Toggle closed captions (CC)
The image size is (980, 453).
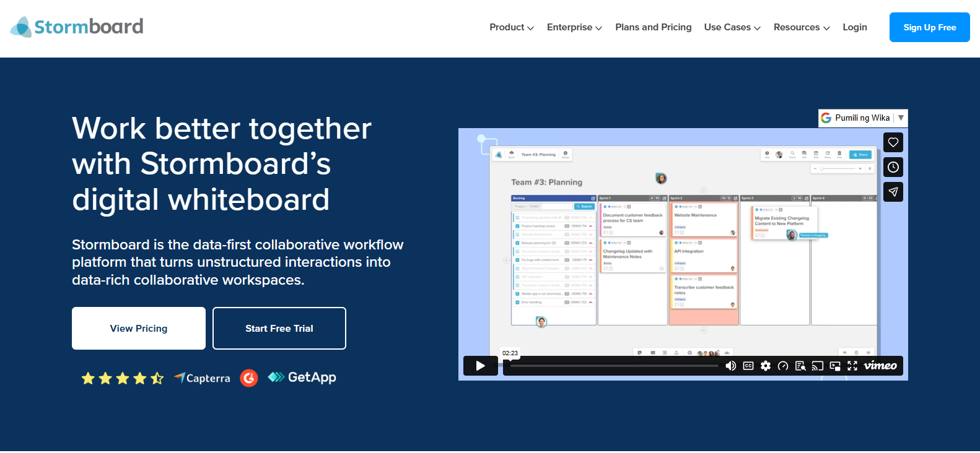[748, 366]
